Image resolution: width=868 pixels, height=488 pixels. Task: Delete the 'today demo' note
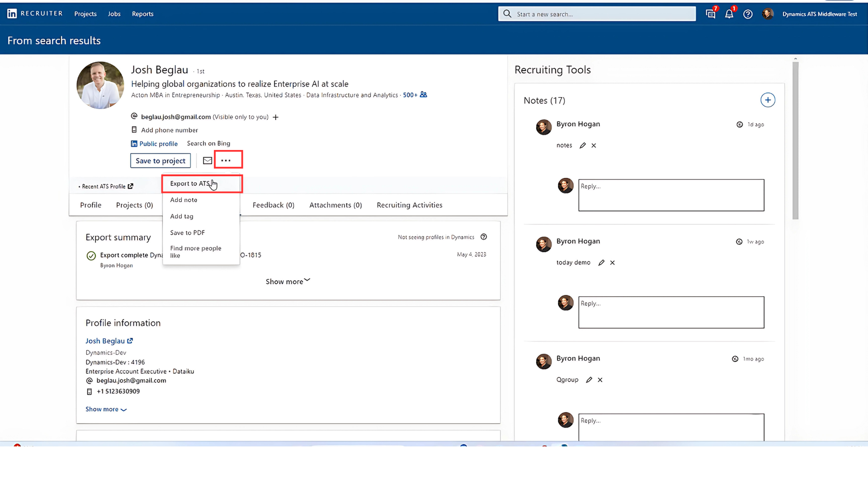tap(613, 263)
